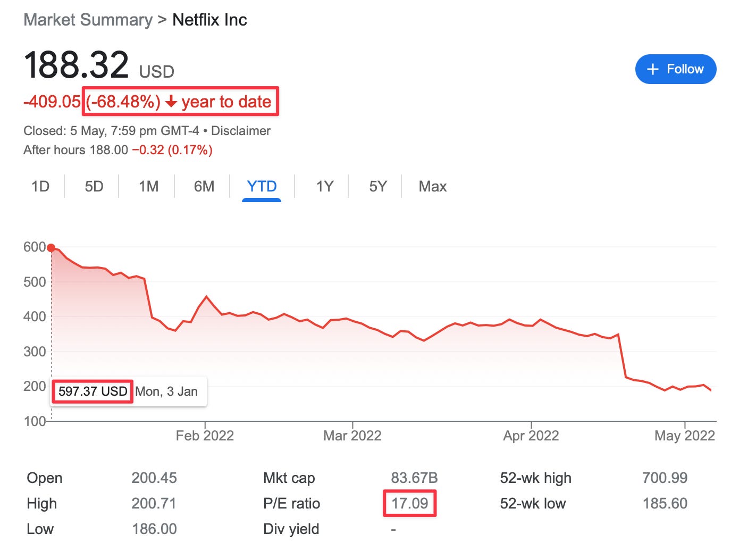The image size is (756, 550).
Task: Click the 52-wk low label
Action: [x=533, y=503]
